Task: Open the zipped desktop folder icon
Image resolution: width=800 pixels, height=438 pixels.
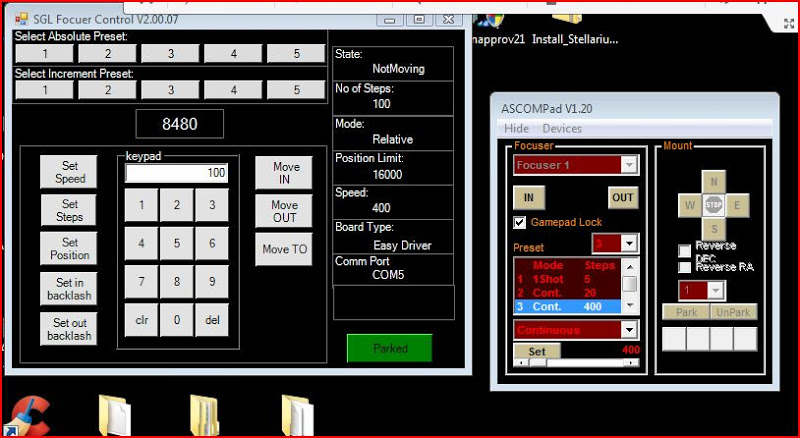Action: tap(205, 415)
